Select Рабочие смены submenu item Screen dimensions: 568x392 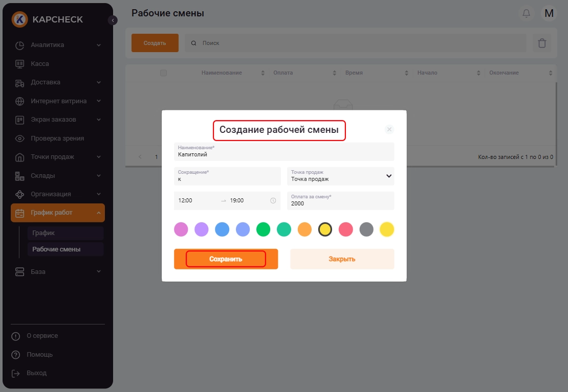56,249
